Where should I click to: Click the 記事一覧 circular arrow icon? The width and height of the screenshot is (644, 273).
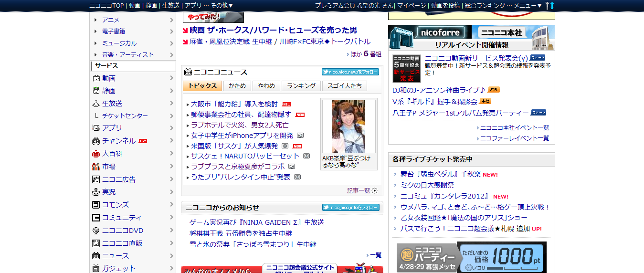[375, 191]
